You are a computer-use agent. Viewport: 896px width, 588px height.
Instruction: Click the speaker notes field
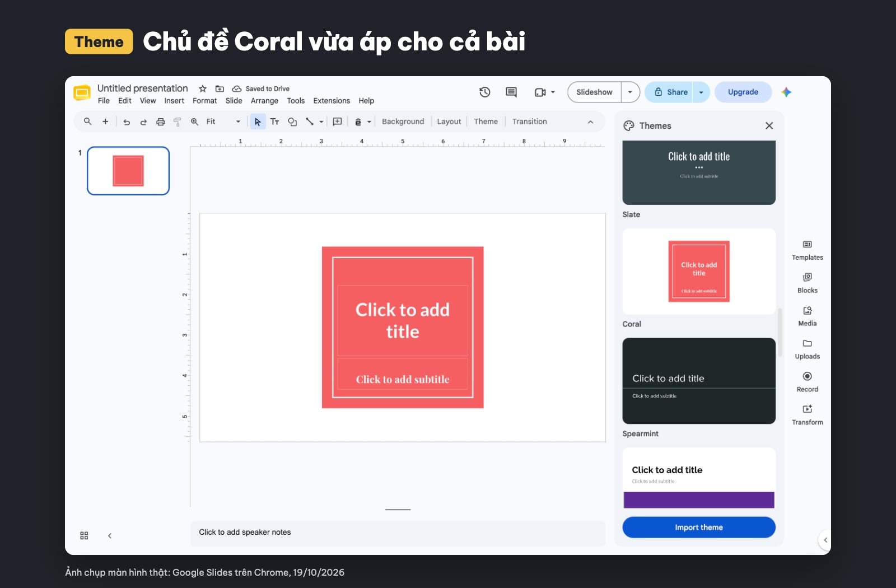(x=398, y=533)
